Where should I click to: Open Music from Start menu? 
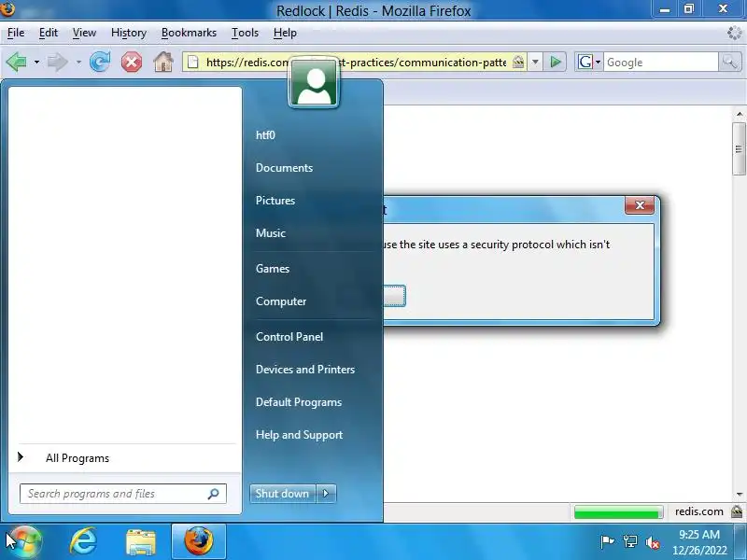click(x=271, y=233)
